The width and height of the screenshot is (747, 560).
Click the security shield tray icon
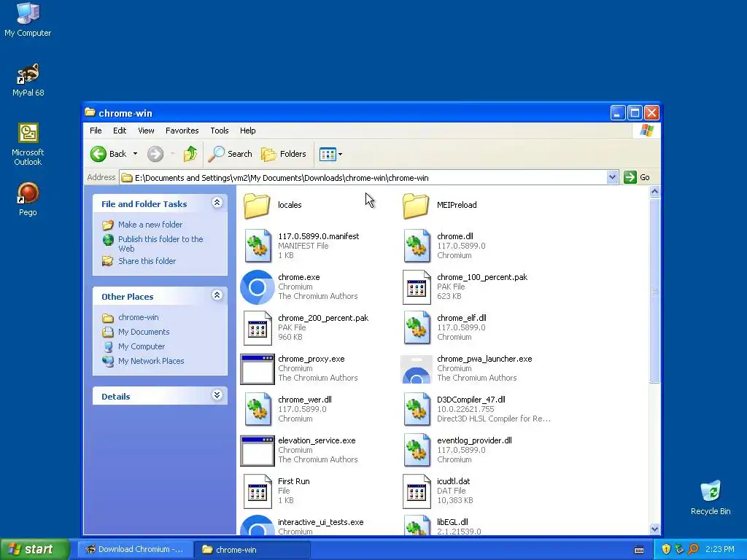(666, 550)
